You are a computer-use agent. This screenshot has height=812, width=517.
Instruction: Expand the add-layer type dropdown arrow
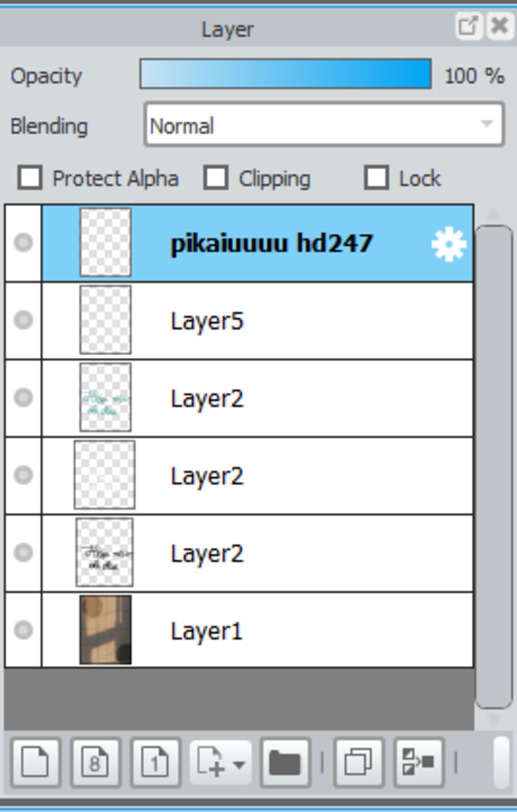(x=239, y=764)
